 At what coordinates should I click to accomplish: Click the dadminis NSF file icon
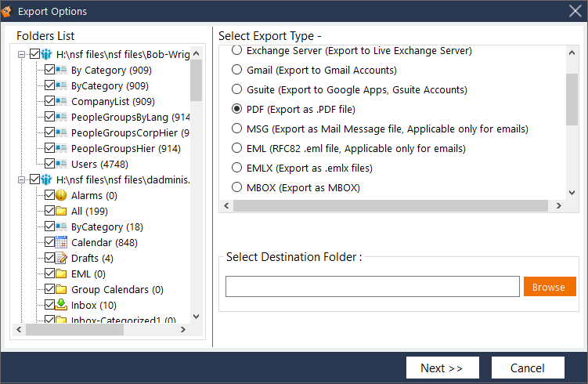(47, 179)
